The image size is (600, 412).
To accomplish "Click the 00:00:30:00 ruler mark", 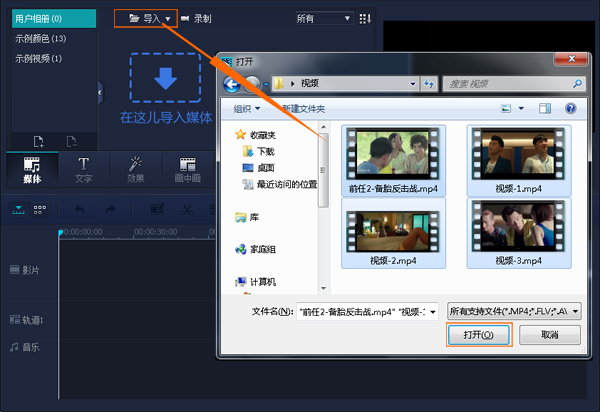I will [x=155, y=232].
